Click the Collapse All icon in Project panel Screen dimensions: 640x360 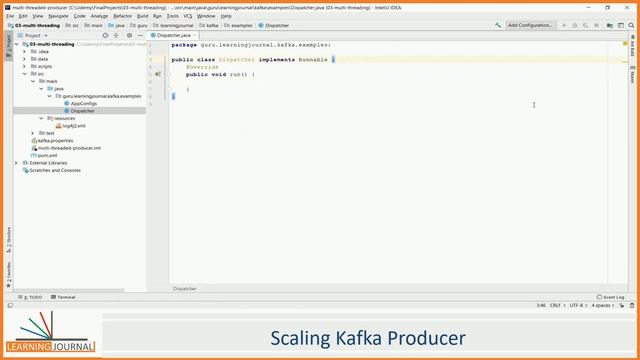click(116, 36)
